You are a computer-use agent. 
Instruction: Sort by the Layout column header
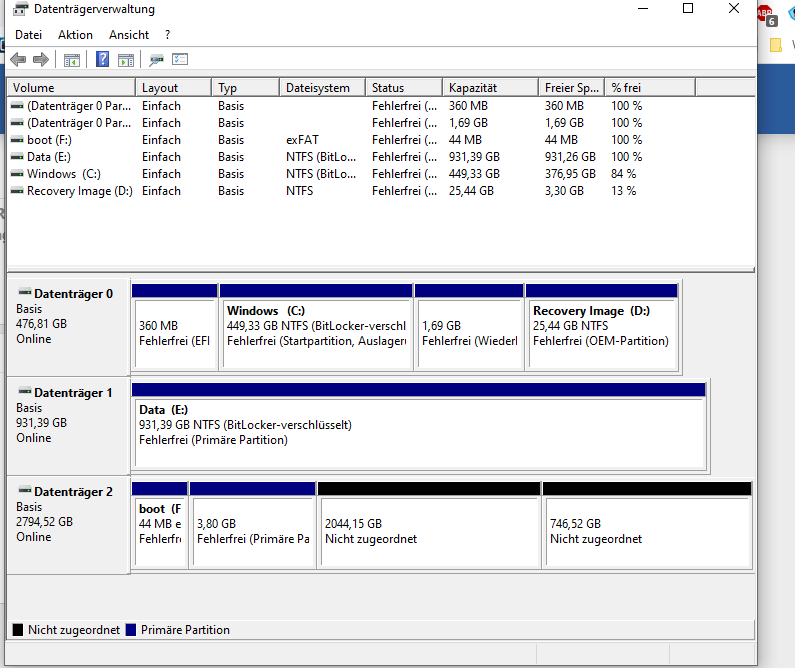point(173,88)
